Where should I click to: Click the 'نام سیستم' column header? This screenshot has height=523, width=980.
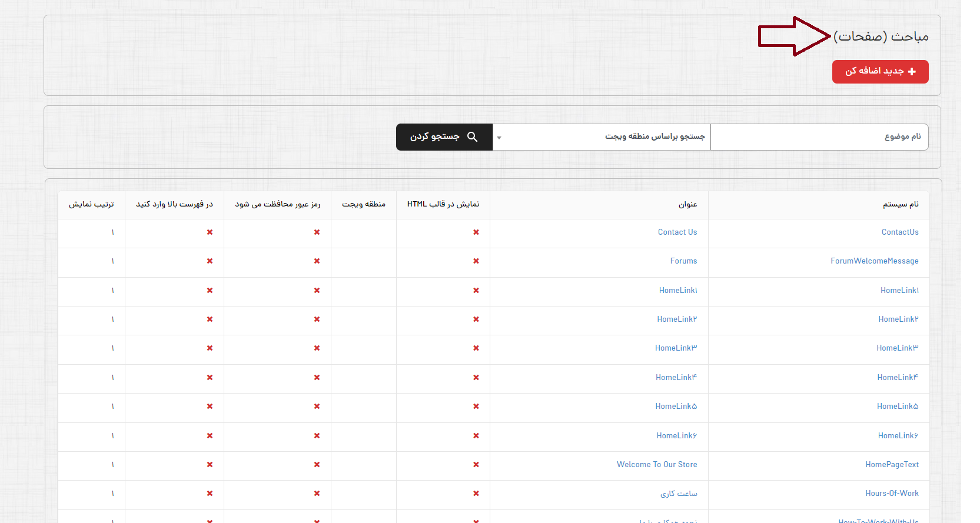[900, 205]
